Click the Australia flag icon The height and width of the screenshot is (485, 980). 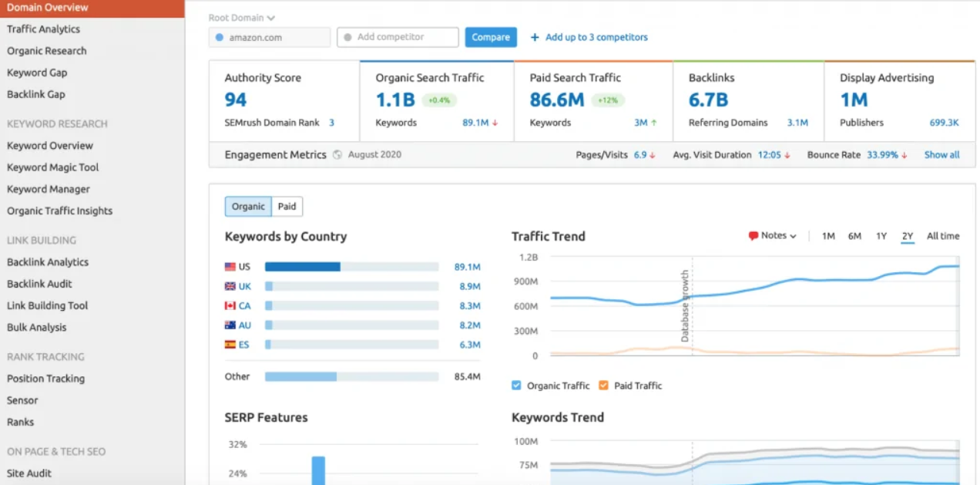230,325
